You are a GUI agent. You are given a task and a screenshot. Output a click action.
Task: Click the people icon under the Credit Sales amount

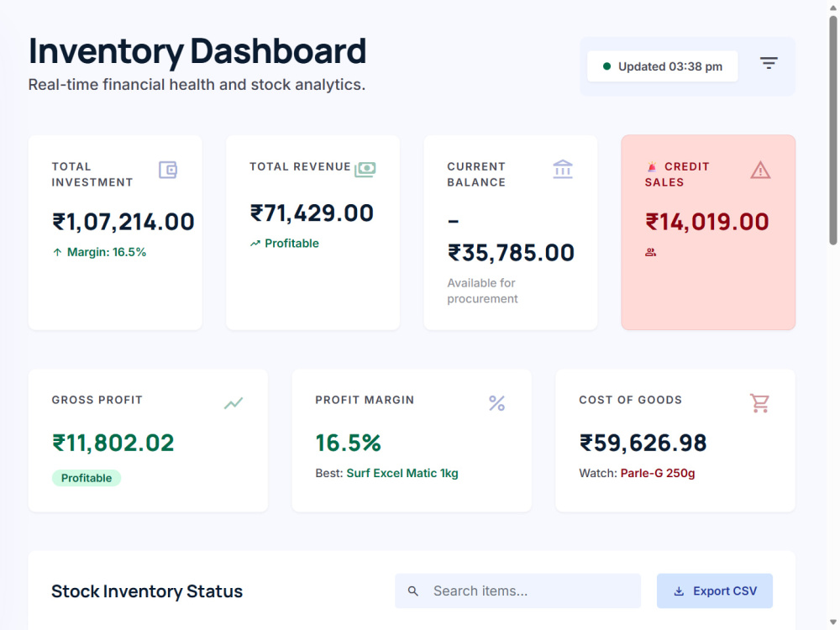tap(650, 252)
